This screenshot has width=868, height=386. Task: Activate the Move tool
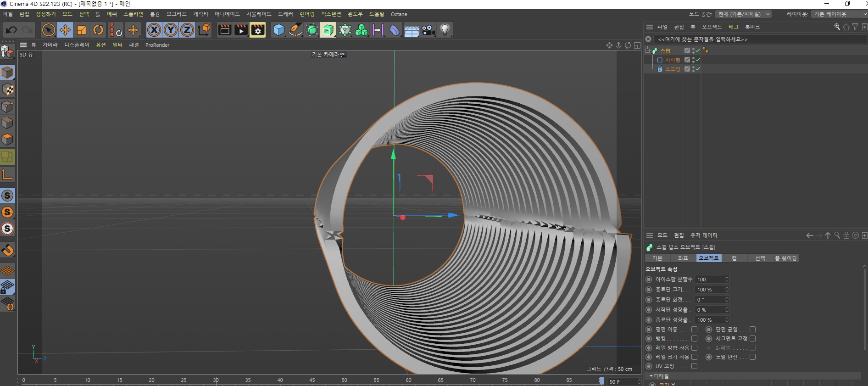pyautogui.click(x=65, y=30)
